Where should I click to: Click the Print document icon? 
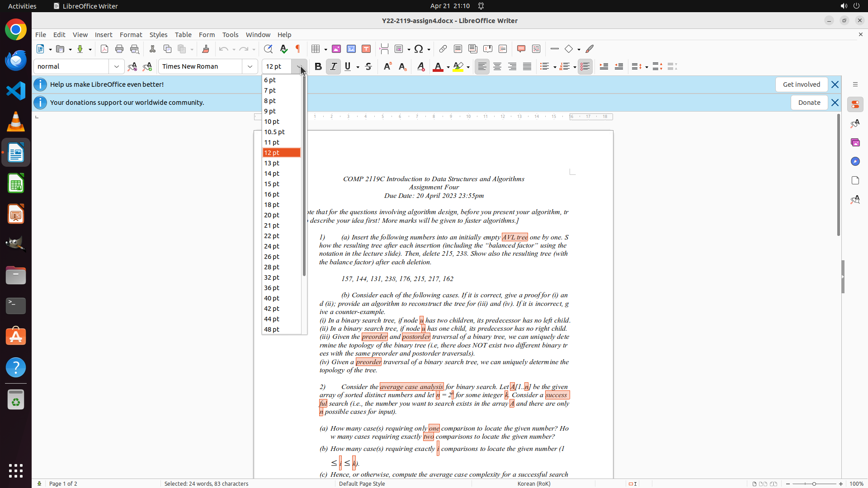coord(119,49)
